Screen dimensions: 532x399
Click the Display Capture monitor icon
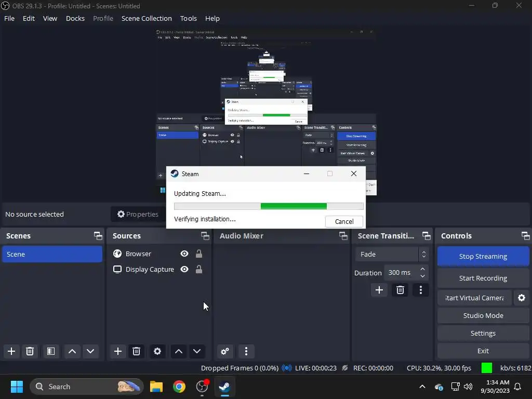(x=117, y=270)
